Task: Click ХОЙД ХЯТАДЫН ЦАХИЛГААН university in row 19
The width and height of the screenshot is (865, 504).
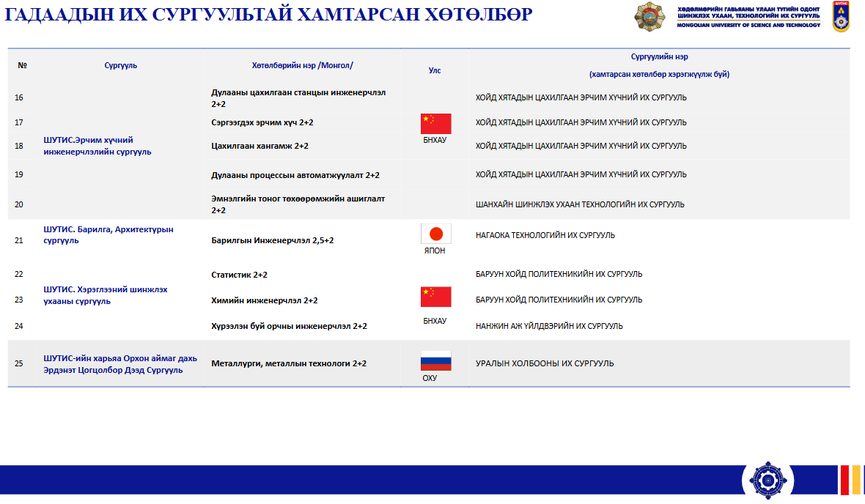Action: tap(581, 174)
